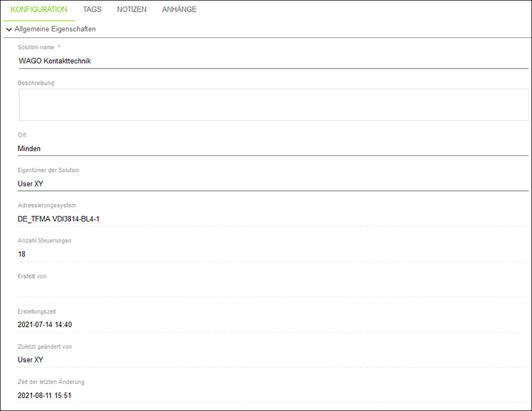
Task: Edit the Ort field containing Minden
Action: [x=273, y=148]
